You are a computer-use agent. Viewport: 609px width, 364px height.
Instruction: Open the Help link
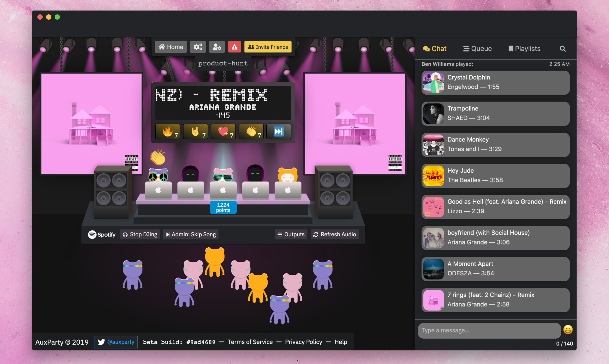point(341,342)
